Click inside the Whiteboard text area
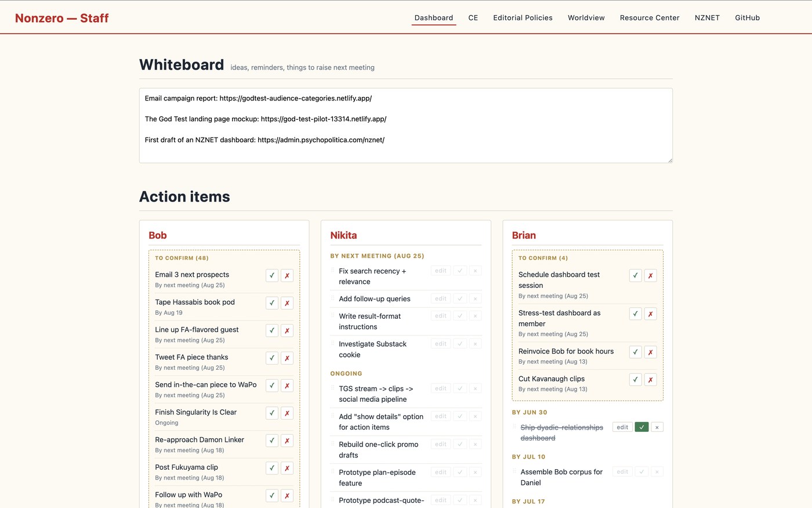Screen dimensions: 812x508 (406, 125)
